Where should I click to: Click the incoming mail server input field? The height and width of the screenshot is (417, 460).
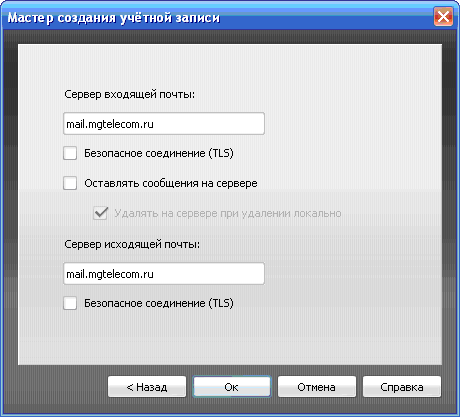click(164, 124)
